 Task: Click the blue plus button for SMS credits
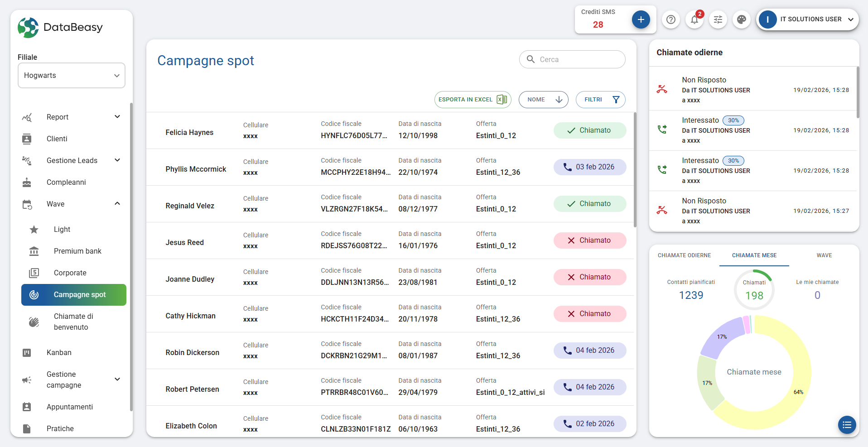pos(641,19)
